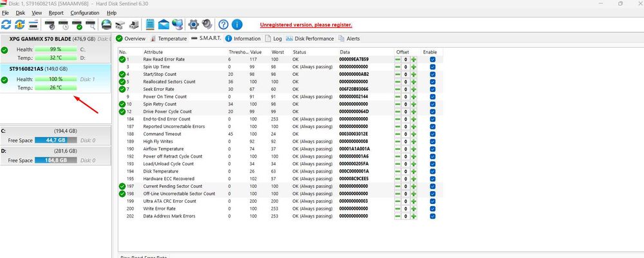This screenshot has width=644, height=258.
Task: Open the Help menu
Action: 111,13
